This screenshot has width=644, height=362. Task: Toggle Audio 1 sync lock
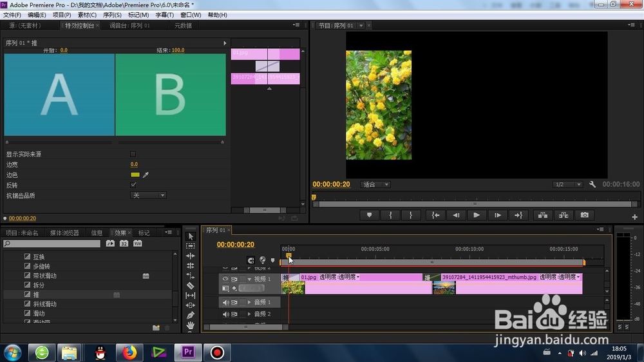(234, 303)
